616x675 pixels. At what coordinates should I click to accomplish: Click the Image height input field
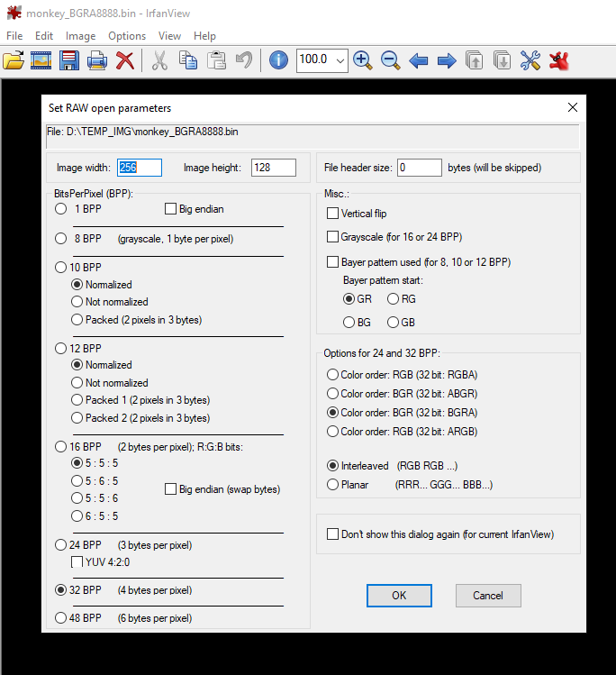(x=273, y=168)
